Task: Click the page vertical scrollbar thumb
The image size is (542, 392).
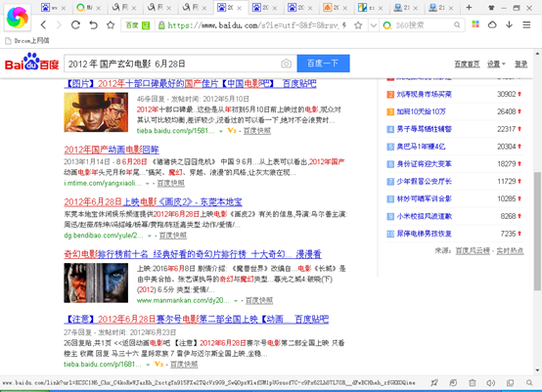Action: pos(537,231)
